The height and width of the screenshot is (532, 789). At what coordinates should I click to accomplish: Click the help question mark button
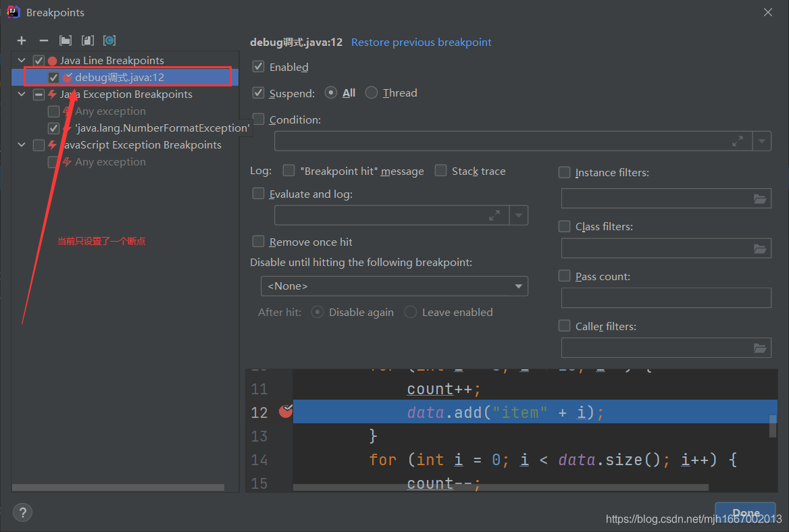22,512
